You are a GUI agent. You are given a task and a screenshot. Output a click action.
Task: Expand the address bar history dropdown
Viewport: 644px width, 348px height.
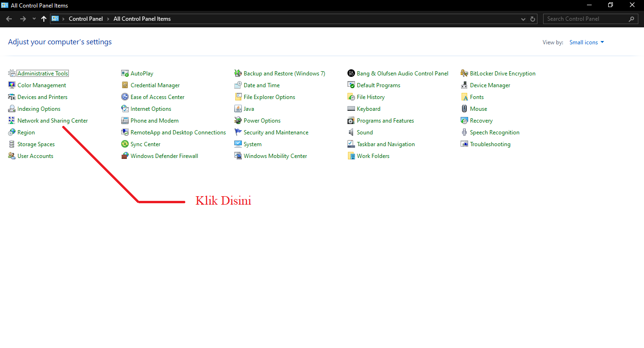click(x=523, y=19)
